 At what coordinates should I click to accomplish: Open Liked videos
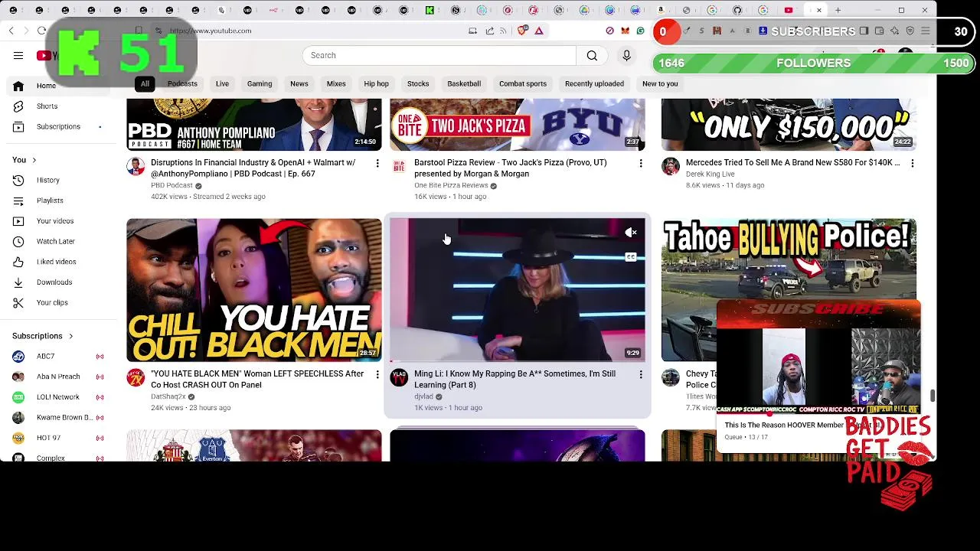(57, 262)
